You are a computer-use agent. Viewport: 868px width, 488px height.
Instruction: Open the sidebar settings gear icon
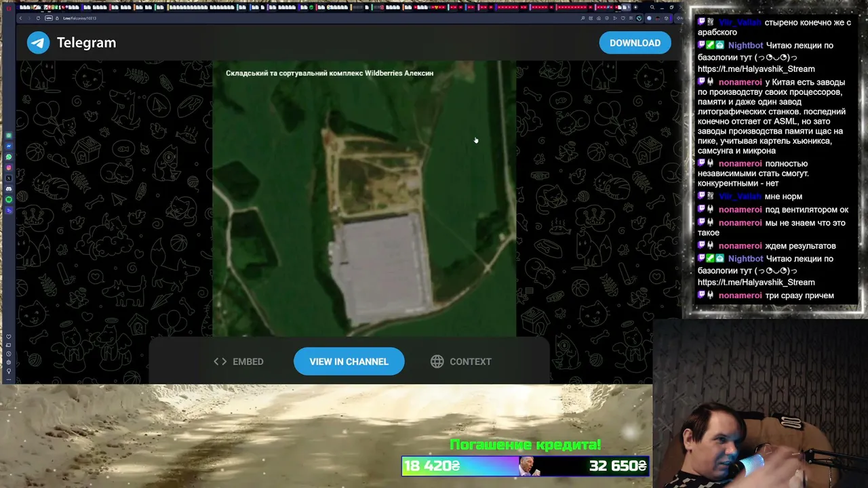tap(9, 363)
